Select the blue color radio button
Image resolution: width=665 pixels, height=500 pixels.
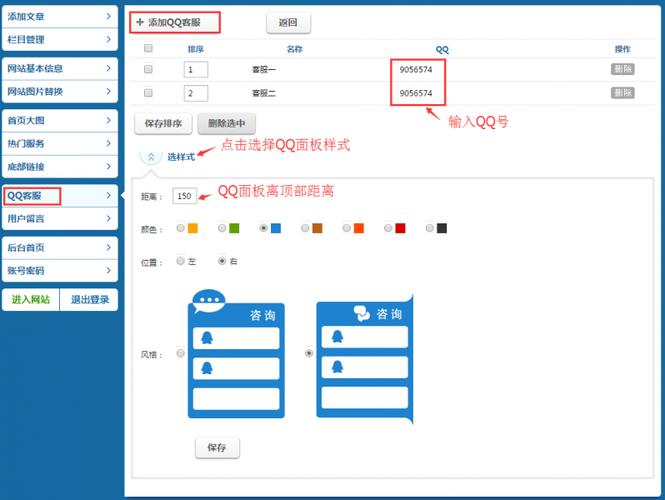tap(263, 228)
